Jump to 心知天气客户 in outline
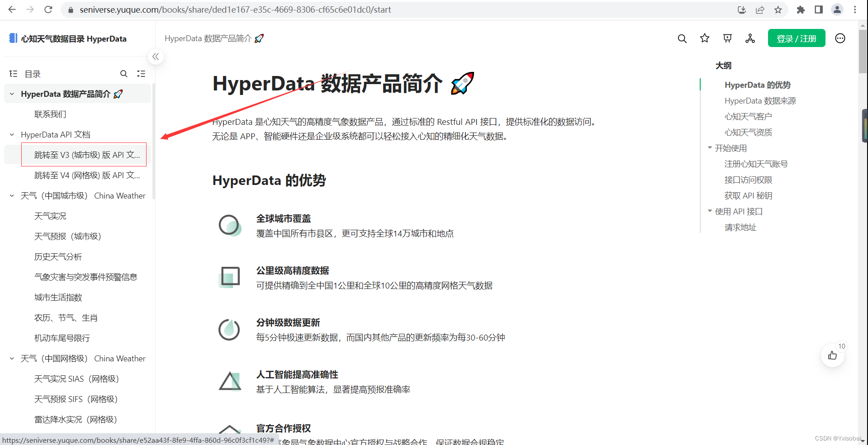This screenshot has width=868, height=445. click(748, 117)
